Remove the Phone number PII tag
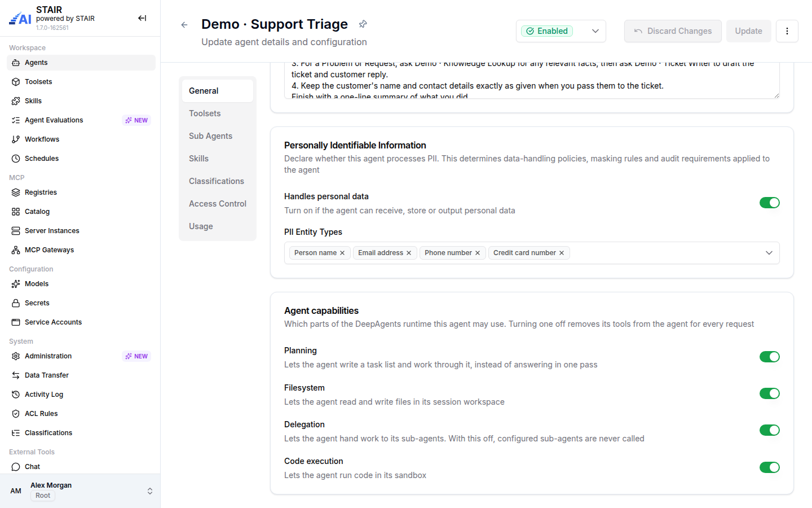The width and height of the screenshot is (812, 508). click(478, 253)
